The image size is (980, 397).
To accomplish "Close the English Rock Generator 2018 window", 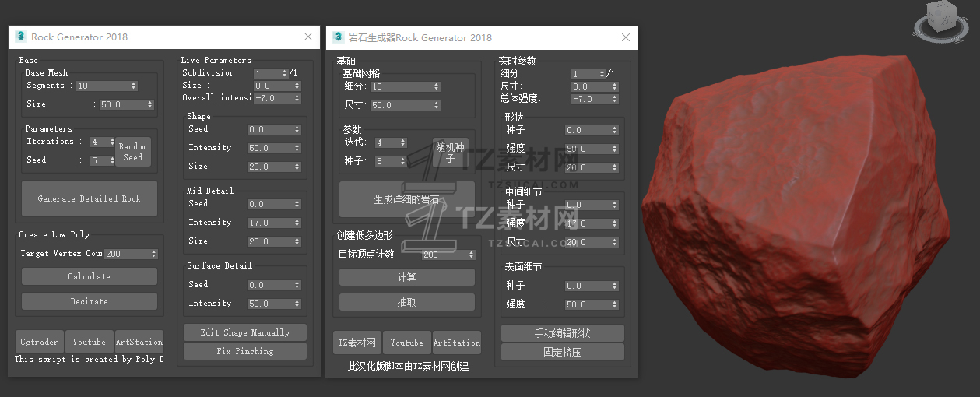I will click(308, 37).
